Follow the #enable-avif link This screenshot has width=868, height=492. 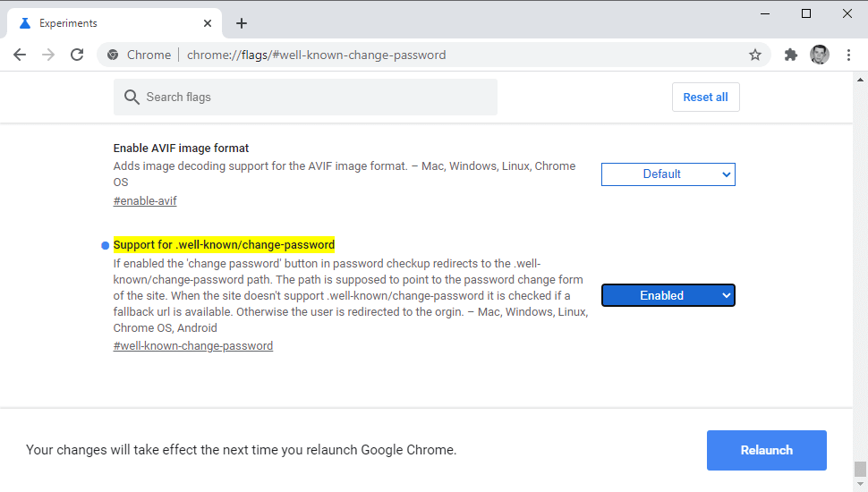click(145, 201)
